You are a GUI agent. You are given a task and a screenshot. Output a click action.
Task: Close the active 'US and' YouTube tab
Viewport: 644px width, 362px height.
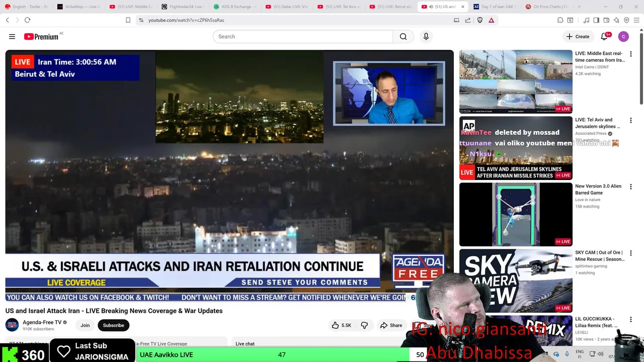[x=462, y=7]
